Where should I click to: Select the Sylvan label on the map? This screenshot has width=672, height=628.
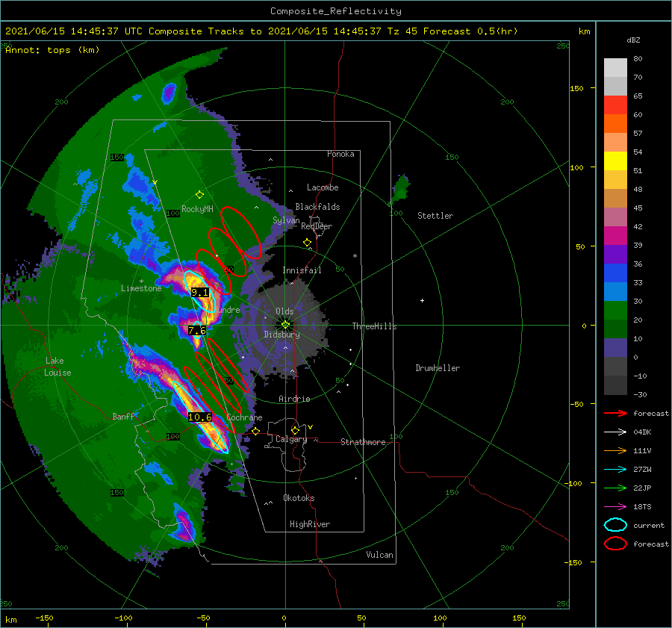(286, 220)
